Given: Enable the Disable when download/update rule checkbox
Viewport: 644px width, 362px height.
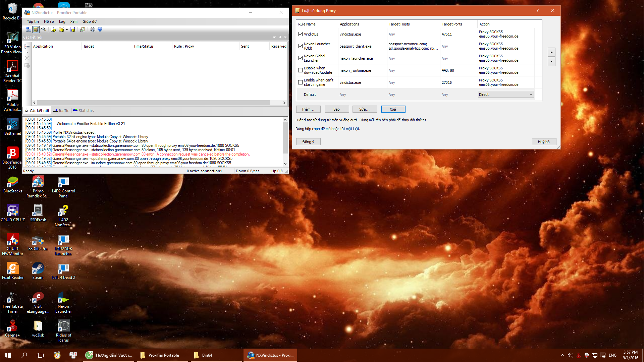Looking at the screenshot, I should pyautogui.click(x=300, y=70).
